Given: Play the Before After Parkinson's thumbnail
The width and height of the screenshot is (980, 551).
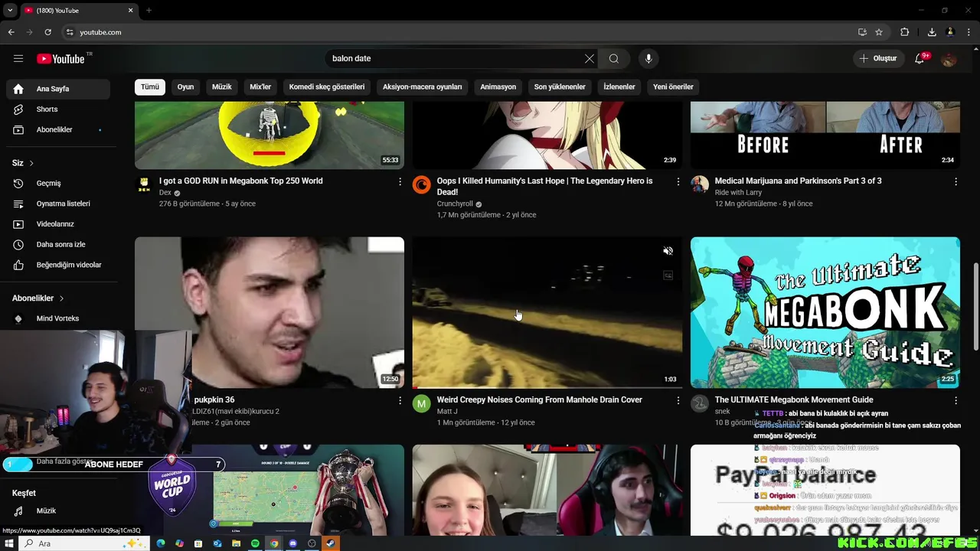Looking at the screenshot, I should (x=825, y=135).
